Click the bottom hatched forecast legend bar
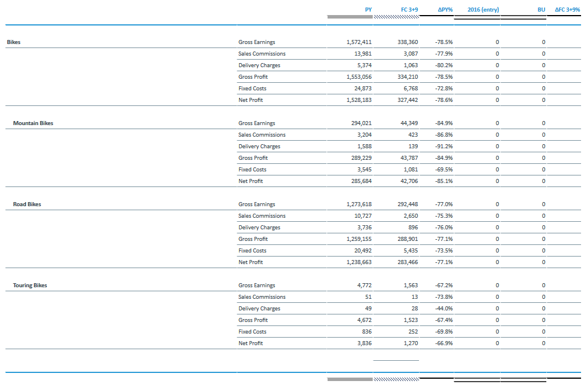 click(396, 379)
